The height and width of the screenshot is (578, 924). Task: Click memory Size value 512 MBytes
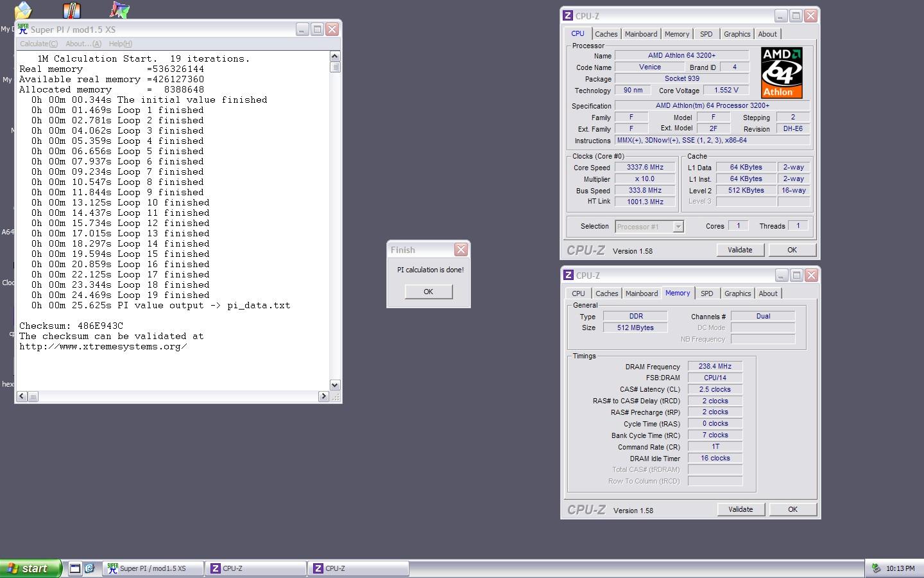(635, 328)
